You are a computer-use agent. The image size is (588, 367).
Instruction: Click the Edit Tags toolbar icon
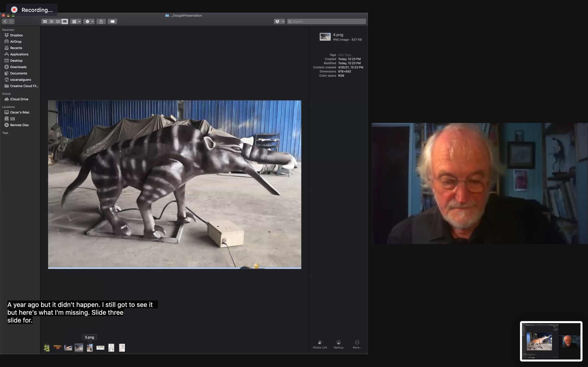click(112, 21)
